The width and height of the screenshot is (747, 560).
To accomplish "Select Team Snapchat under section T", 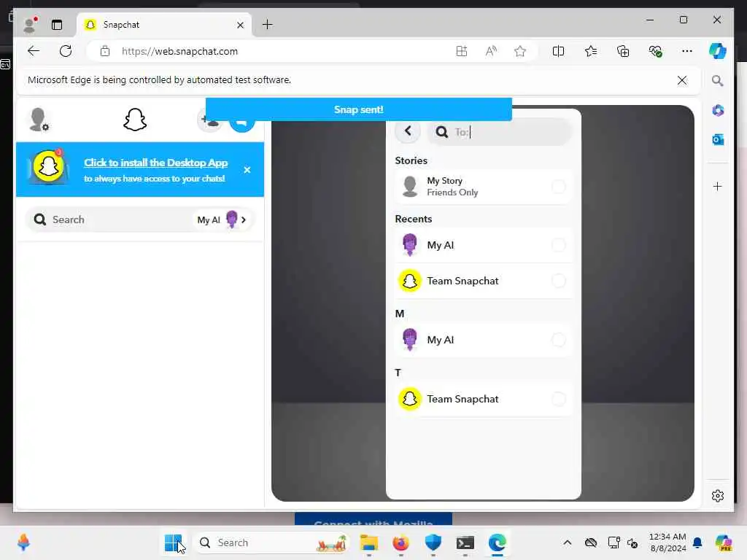I will click(483, 399).
